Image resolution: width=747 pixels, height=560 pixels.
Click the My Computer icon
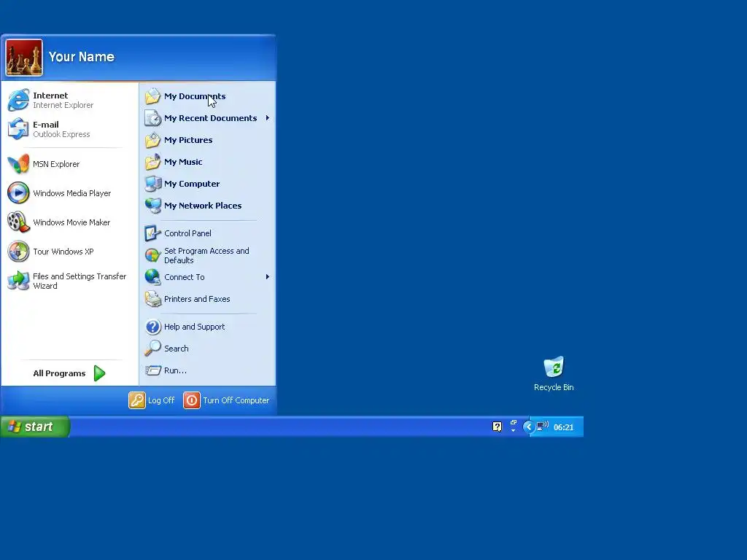pyautogui.click(x=152, y=184)
